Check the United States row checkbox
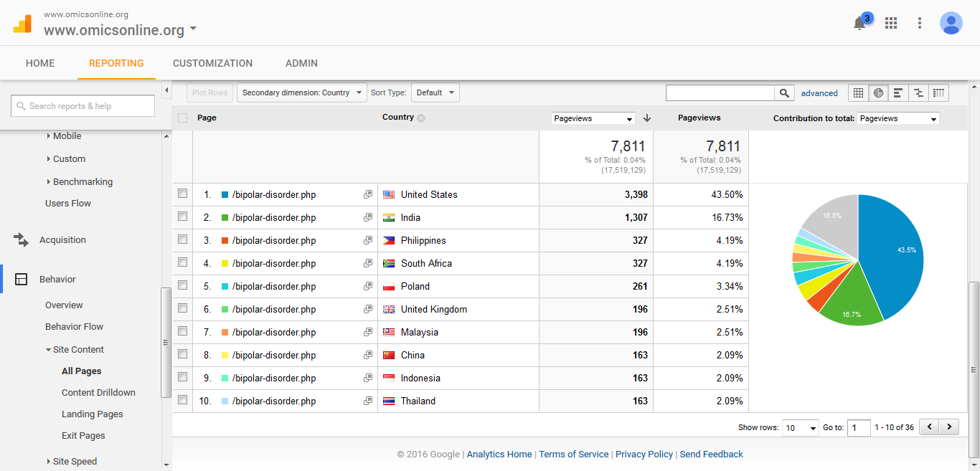 tap(182, 194)
